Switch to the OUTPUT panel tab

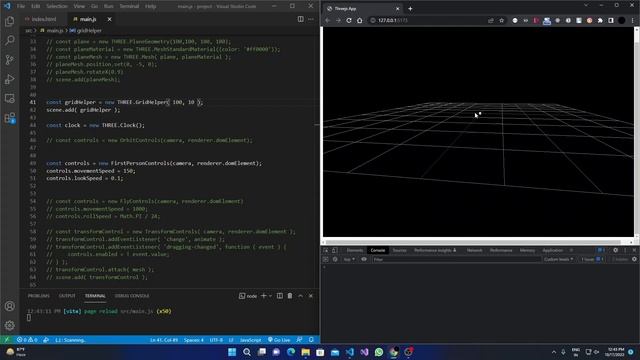click(x=67, y=296)
